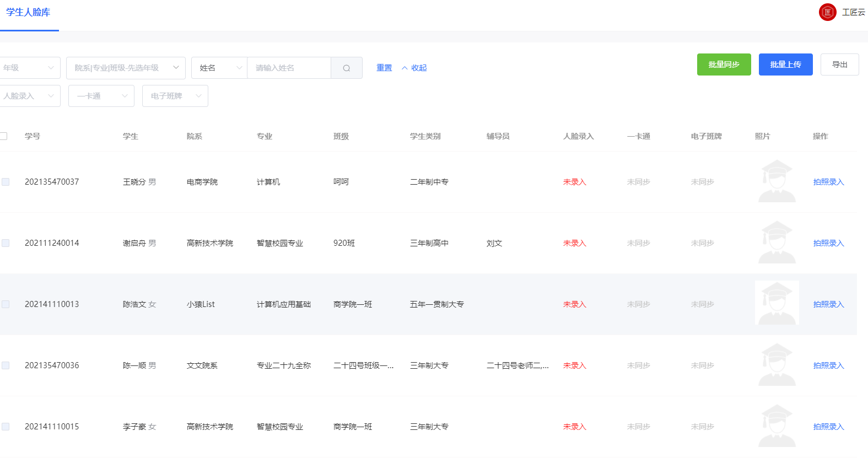Select the 学生人脸库 tab
The image size is (868, 463).
(28, 12)
